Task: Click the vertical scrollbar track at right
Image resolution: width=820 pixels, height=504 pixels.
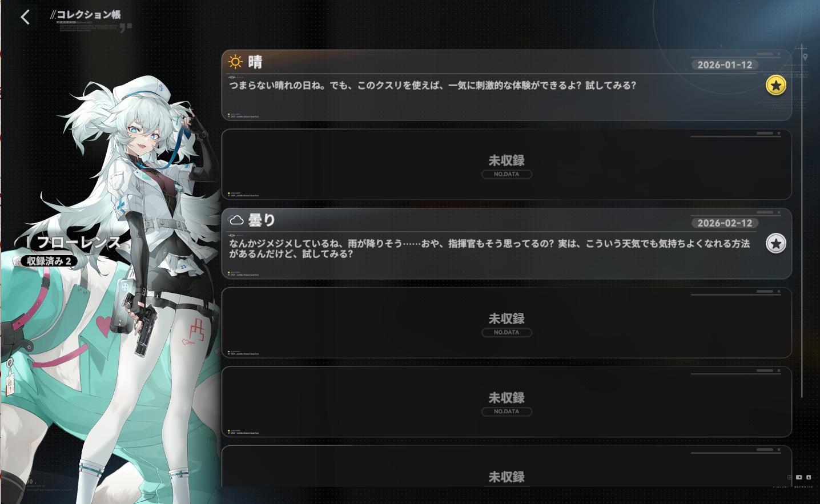Action: point(802,223)
